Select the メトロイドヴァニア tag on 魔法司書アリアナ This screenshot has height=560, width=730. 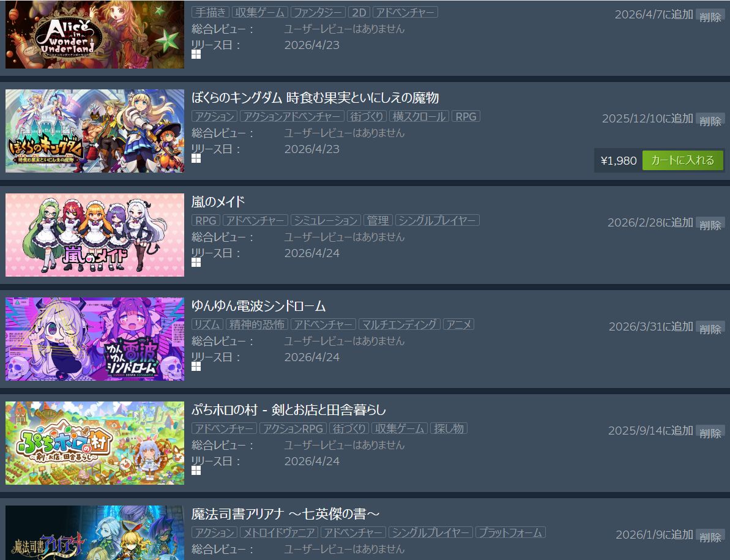(x=280, y=532)
